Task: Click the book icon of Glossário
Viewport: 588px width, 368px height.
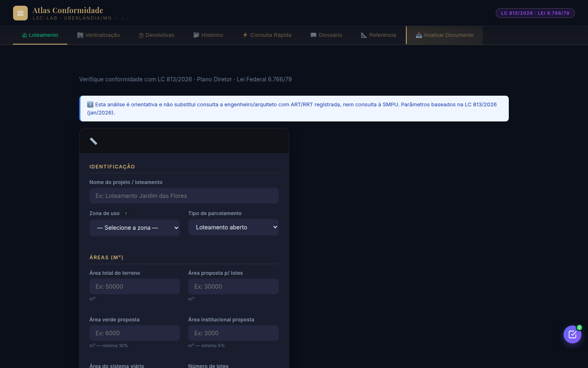Action: pyautogui.click(x=314, y=35)
